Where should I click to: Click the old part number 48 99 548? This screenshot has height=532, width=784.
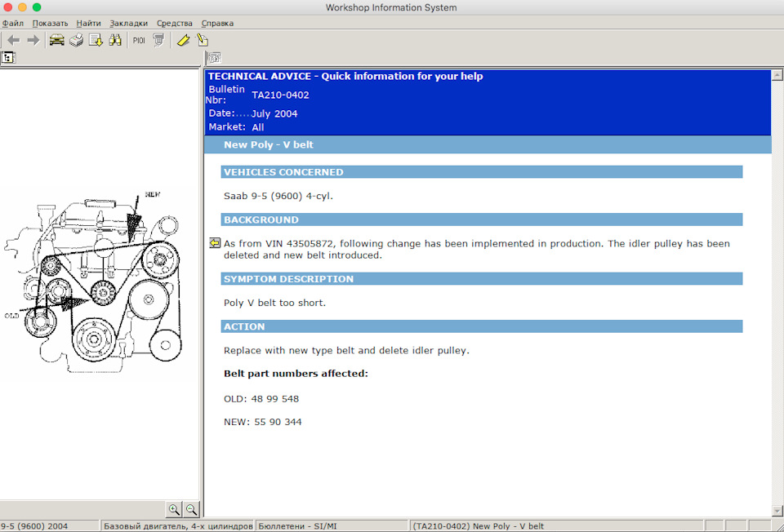[275, 399]
